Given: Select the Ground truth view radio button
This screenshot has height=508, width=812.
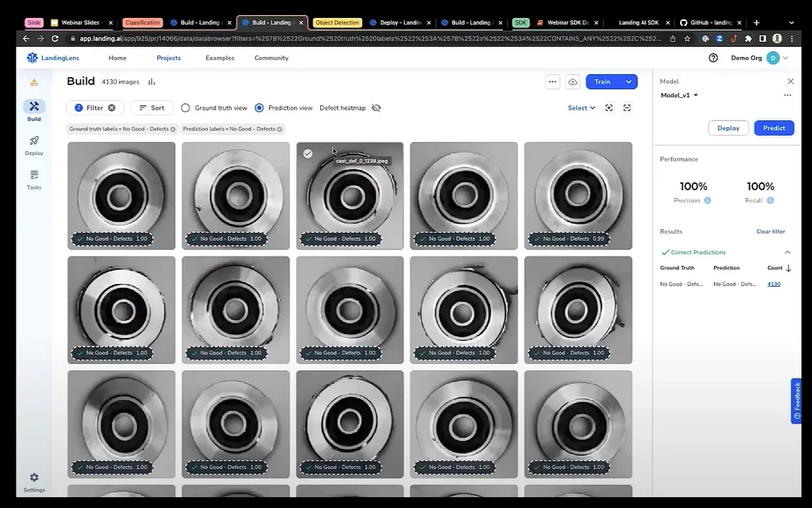Looking at the screenshot, I should (185, 108).
